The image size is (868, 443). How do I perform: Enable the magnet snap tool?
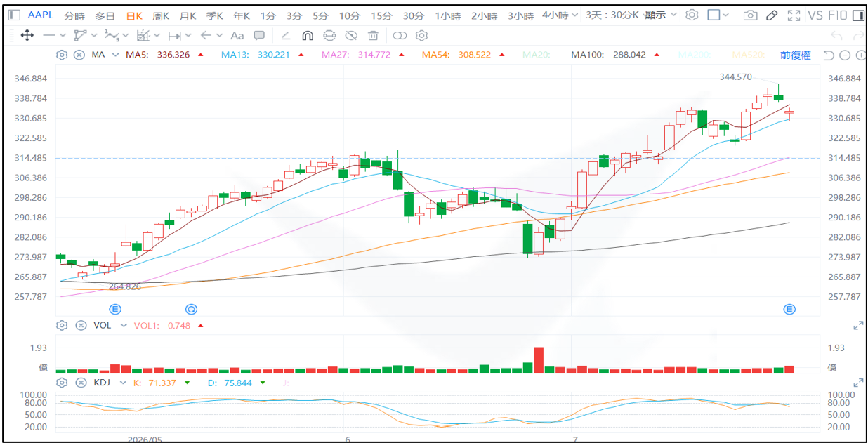tap(308, 35)
